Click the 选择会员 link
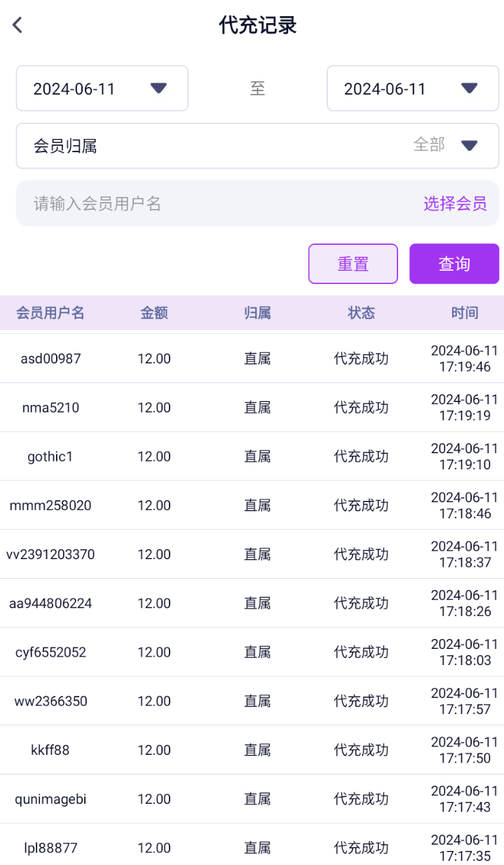Screen dimensions: 504x865 455,203
